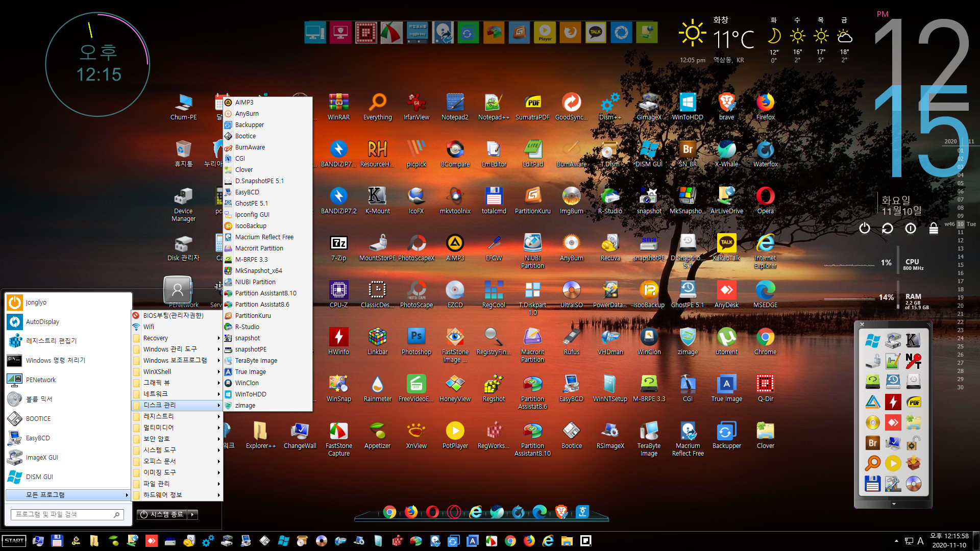980x551 pixels.
Task: Click the power icon in the clock widget
Action: 864,228
